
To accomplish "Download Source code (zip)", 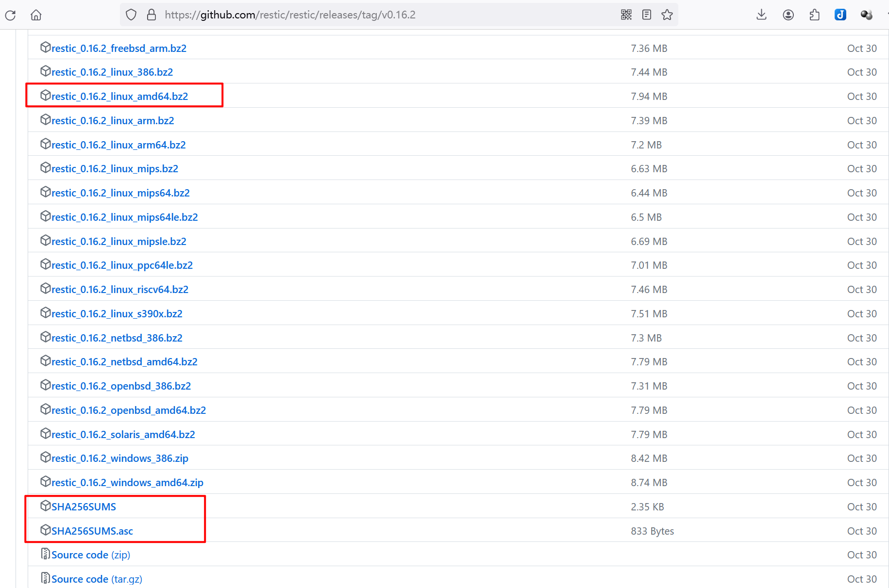I will 91,555.
